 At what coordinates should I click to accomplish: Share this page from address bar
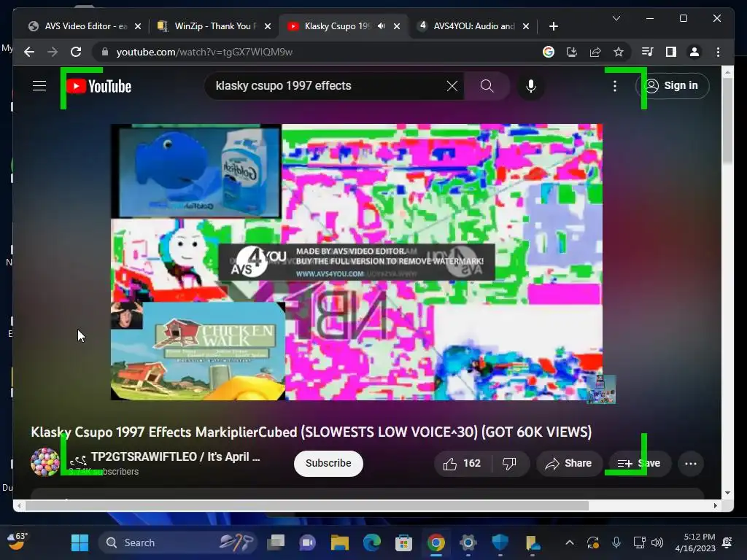(595, 52)
